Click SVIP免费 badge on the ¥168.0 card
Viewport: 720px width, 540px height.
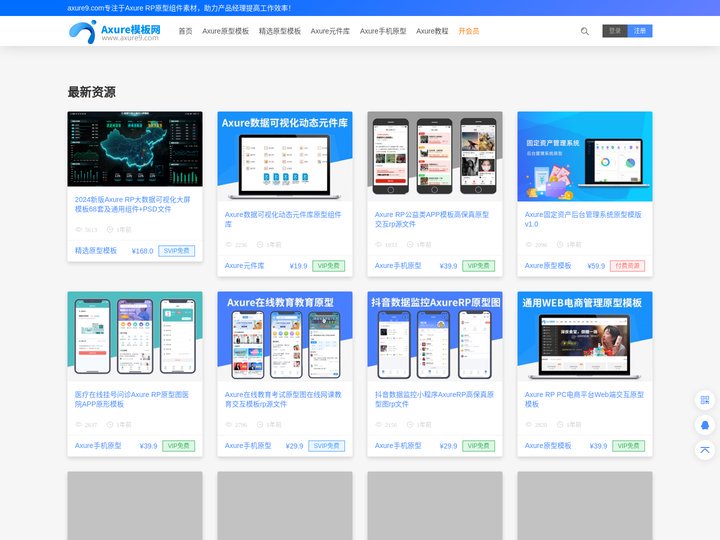[x=176, y=251]
